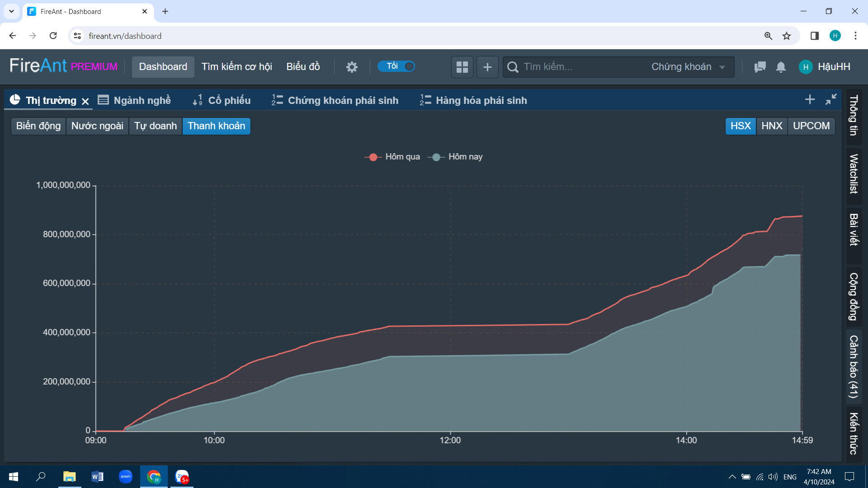Toggle Hôm qua series in legend
The width and height of the screenshot is (868, 488).
392,157
